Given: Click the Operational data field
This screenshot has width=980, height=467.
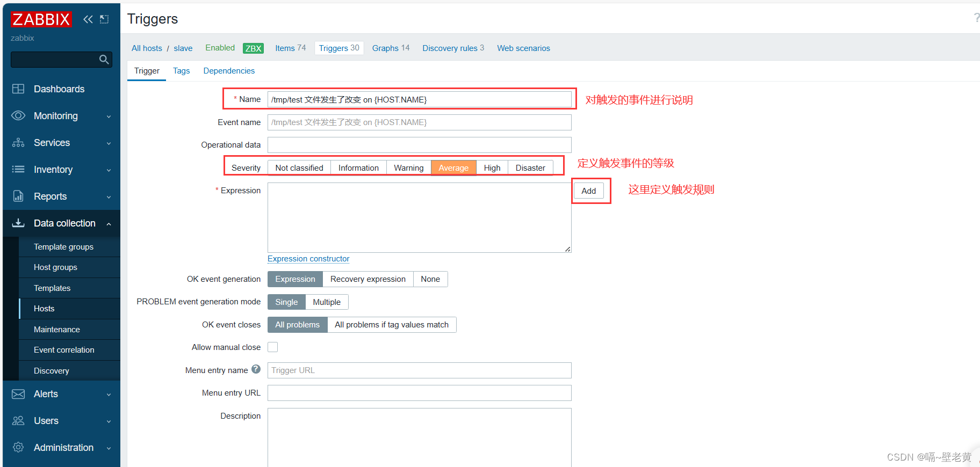Looking at the screenshot, I should 420,145.
